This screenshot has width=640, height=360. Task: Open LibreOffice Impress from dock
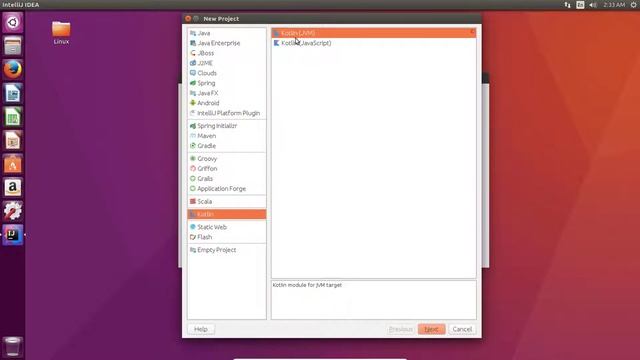13,140
